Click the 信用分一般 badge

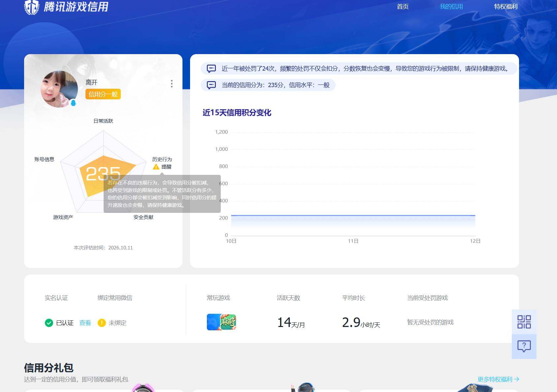pos(103,94)
